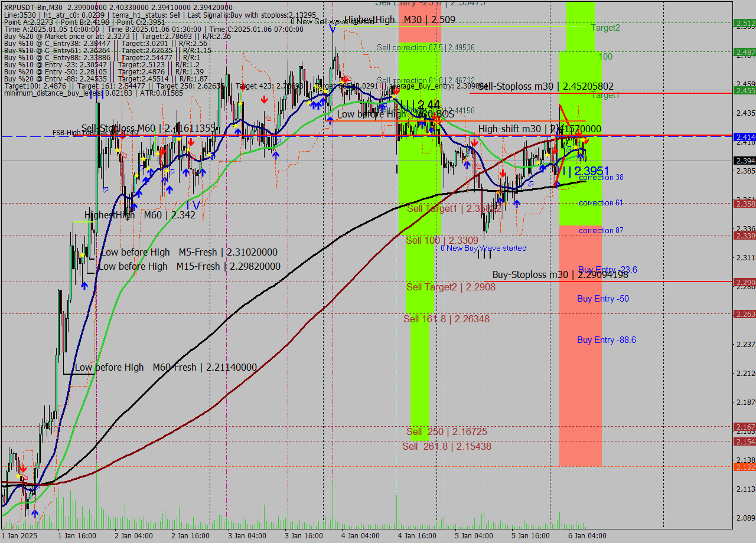756x543 pixels.
Task: Click the red 2.290 price tag on axis
Action: pos(744,282)
